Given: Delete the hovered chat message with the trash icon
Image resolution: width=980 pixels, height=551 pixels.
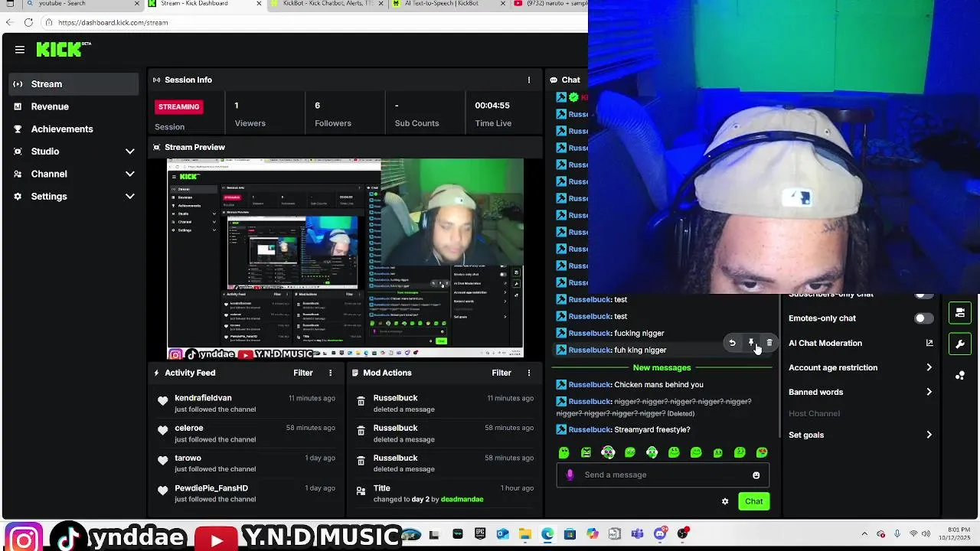Looking at the screenshot, I should (x=769, y=343).
